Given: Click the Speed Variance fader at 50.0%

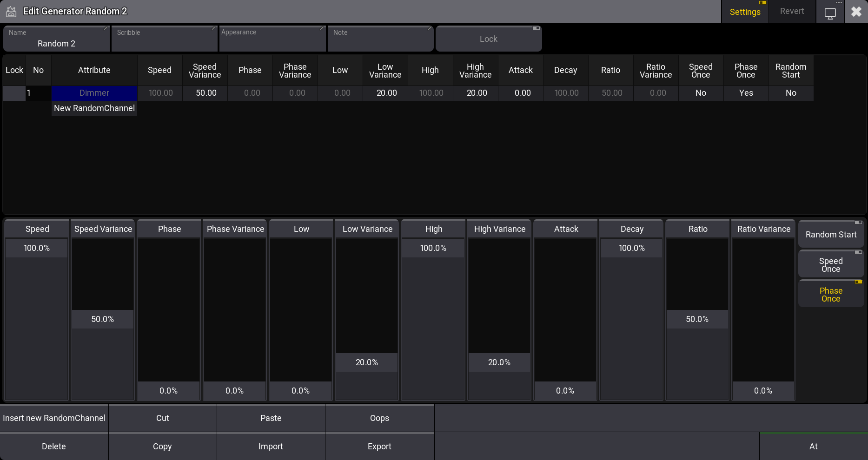Looking at the screenshot, I should point(103,319).
